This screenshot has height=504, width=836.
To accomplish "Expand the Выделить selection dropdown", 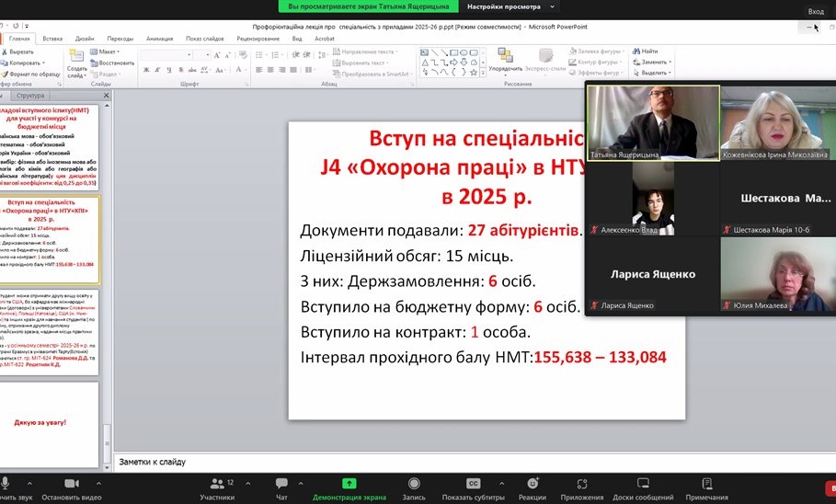I will pyautogui.click(x=653, y=73).
